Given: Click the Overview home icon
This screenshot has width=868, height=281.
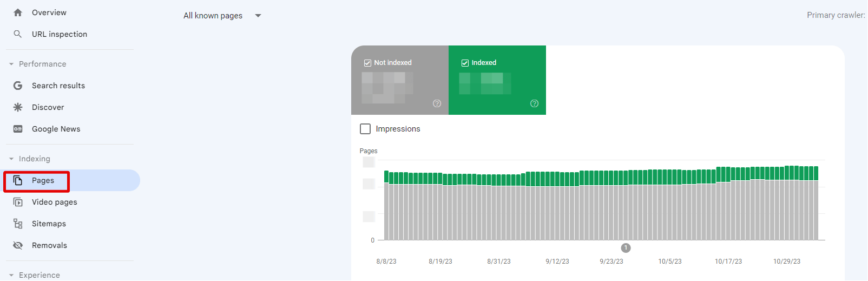Looking at the screenshot, I should [x=18, y=12].
